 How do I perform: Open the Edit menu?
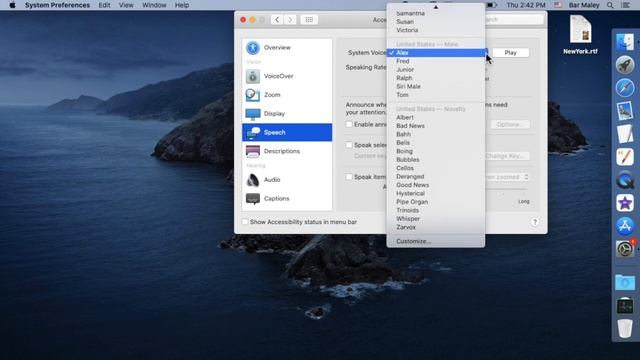coord(104,5)
